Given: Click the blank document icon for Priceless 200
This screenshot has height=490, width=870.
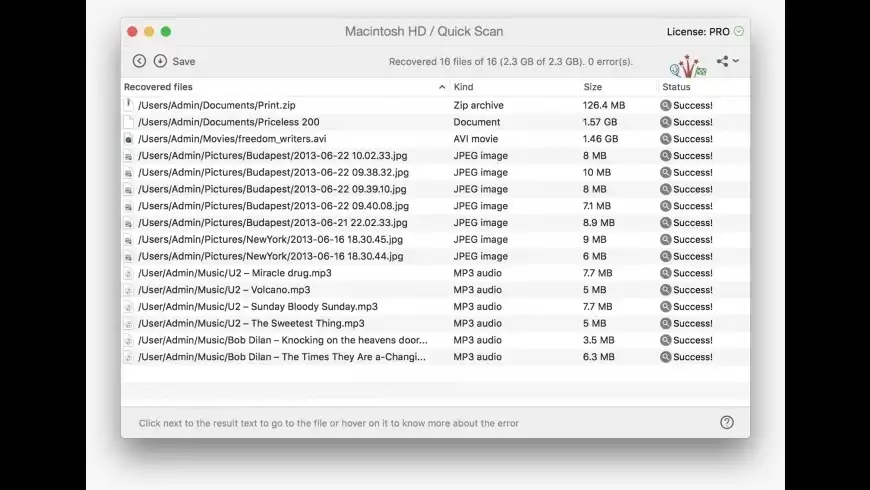Looking at the screenshot, I should pos(129,122).
